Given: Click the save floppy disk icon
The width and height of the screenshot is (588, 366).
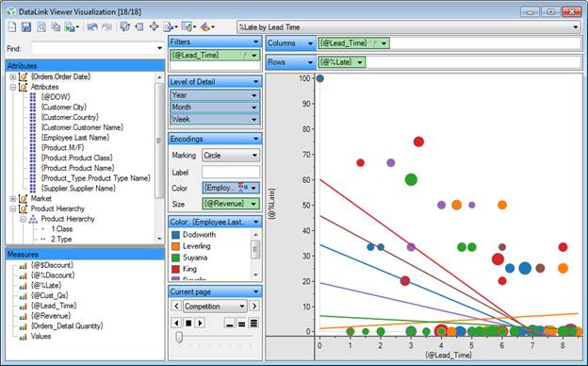Looking at the screenshot, I should (x=26, y=27).
